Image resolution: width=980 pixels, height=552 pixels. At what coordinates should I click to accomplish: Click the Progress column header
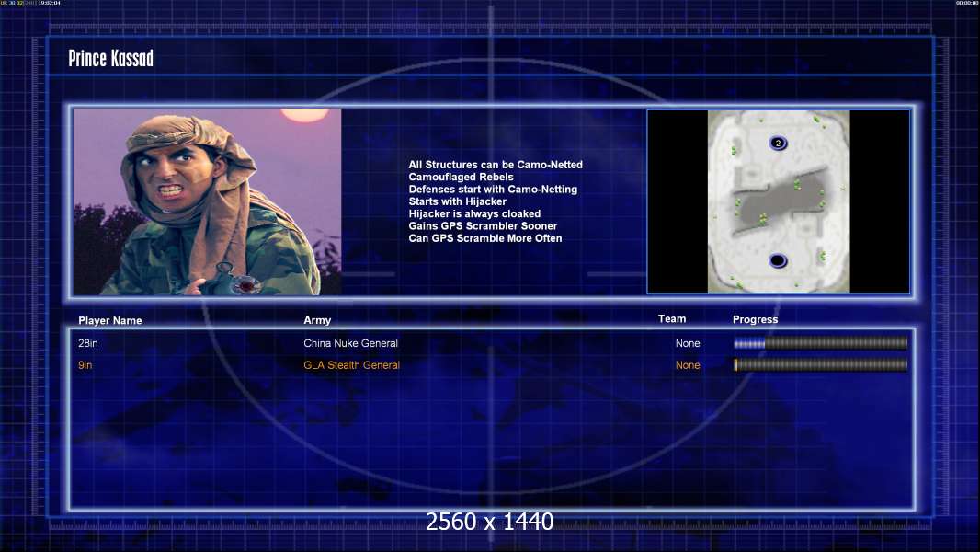click(755, 319)
